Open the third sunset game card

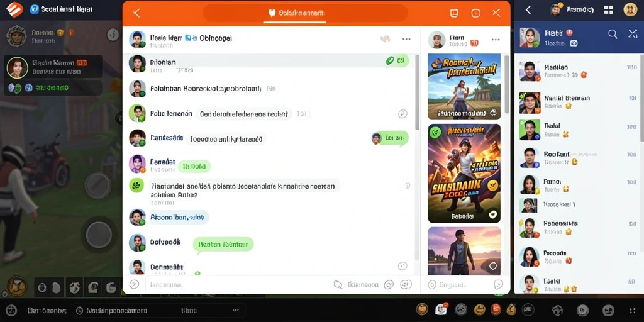click(x=464, y=251)
